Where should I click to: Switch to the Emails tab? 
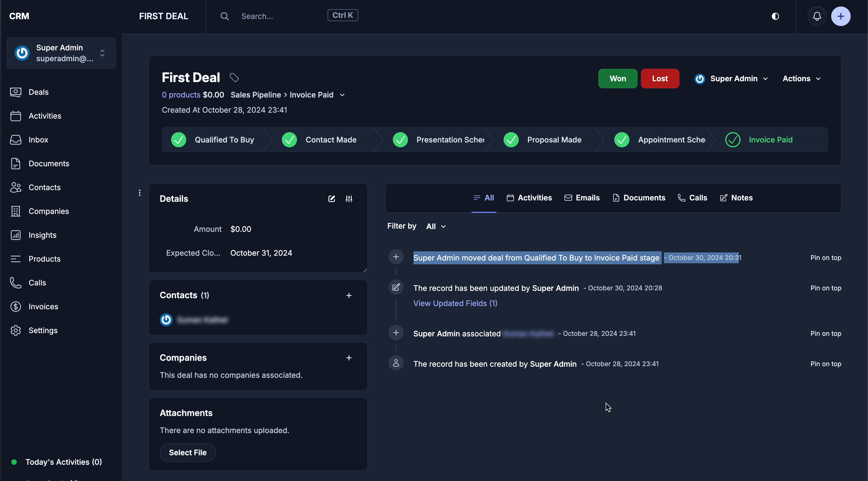click(582, 198)
